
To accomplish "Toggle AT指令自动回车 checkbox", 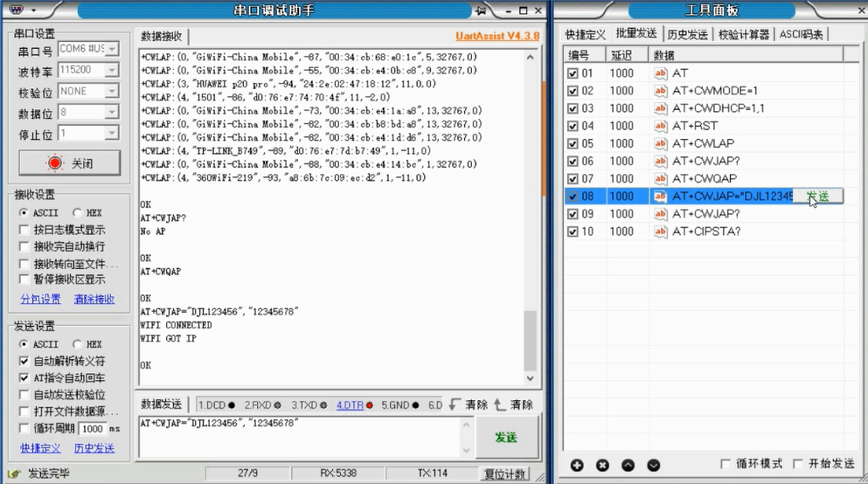I will 24,377.
